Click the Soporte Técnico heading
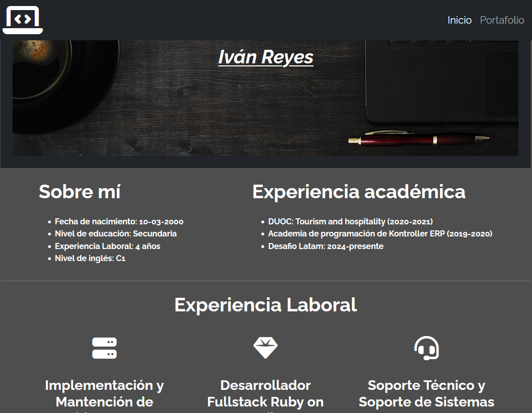Image resolution: width=532 pixels, height=413 pixels. click(426, 393)
